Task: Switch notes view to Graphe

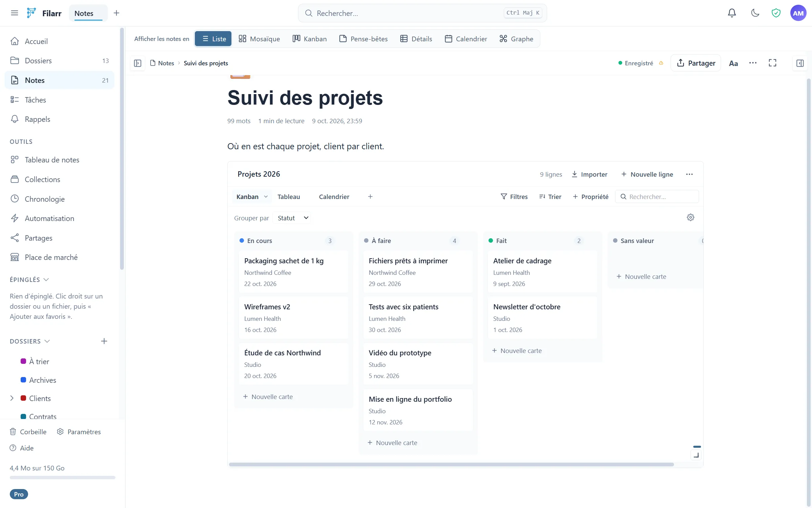Action: [516, 39]
